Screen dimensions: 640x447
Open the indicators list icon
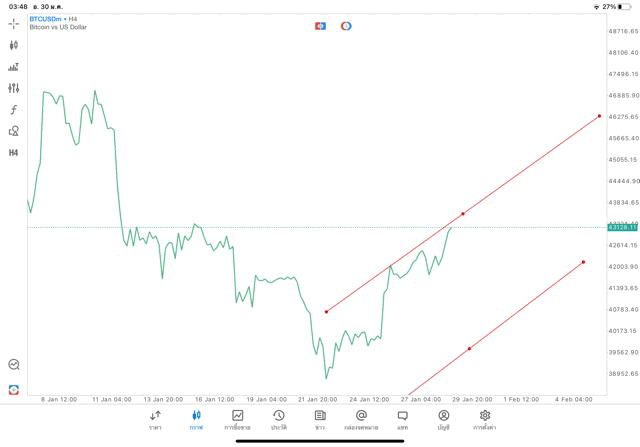click(14, 67)
